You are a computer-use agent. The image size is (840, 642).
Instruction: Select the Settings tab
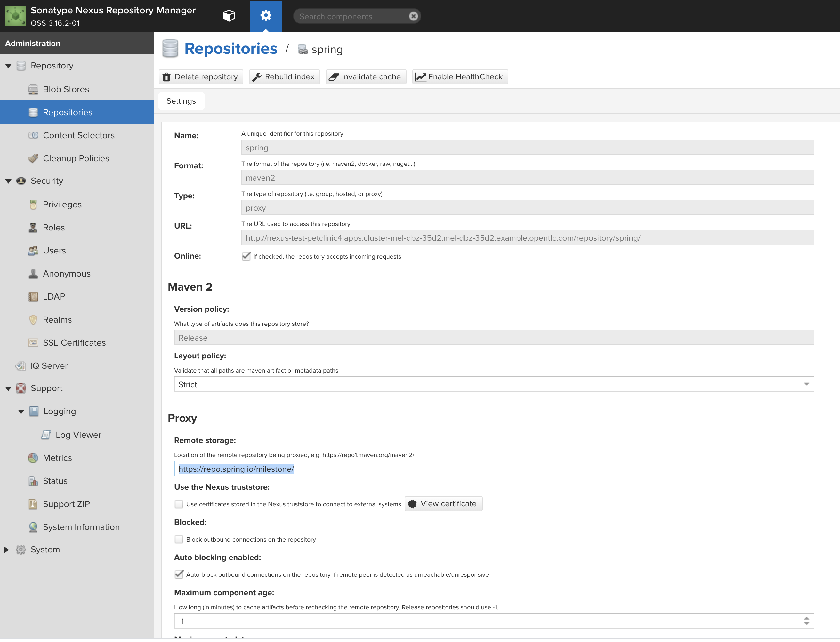coord(181,101)
